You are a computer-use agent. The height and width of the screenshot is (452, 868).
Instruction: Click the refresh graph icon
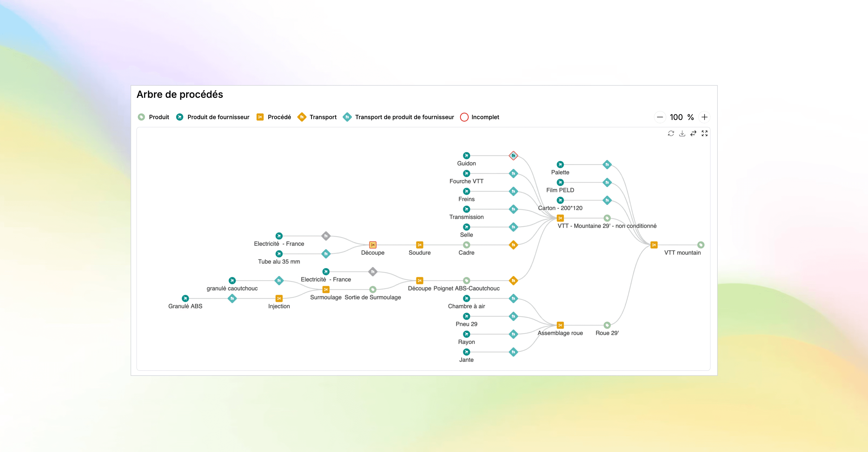[671, 133]
